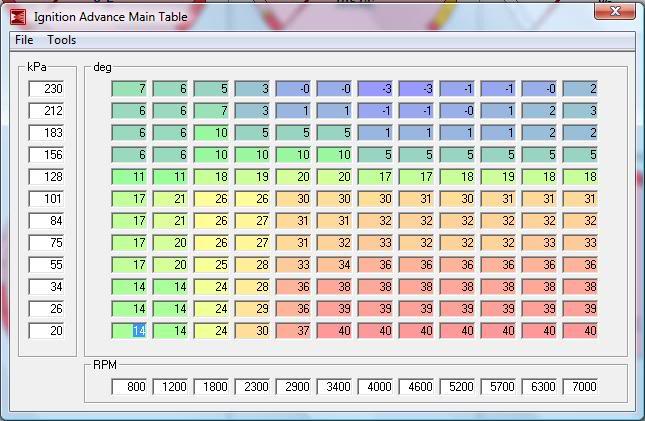
Task: Click the 39 cell at 26 kPa, 7000 RPM
Action: point(580,309)
